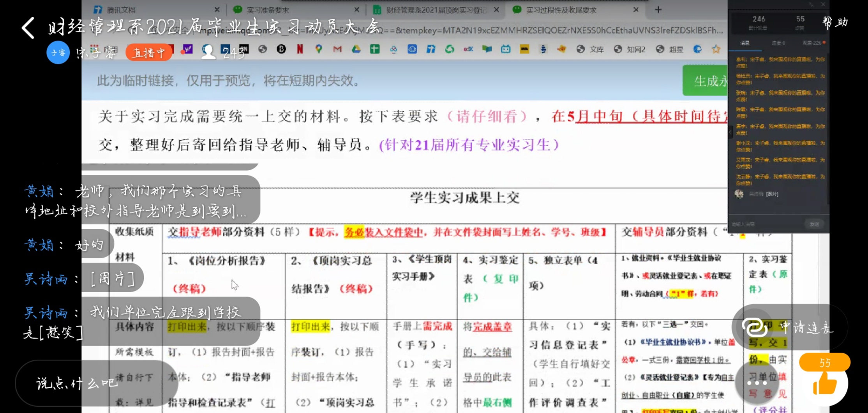Open the Google Drive bookmark icon
Image resolution: width=868 pixels, height=413 pixels.
356,49
